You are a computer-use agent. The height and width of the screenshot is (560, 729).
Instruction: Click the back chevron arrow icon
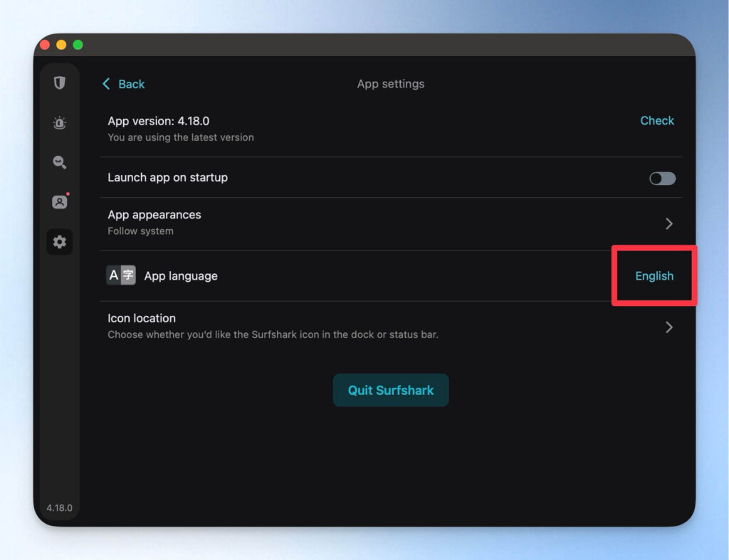coord(107,84)
